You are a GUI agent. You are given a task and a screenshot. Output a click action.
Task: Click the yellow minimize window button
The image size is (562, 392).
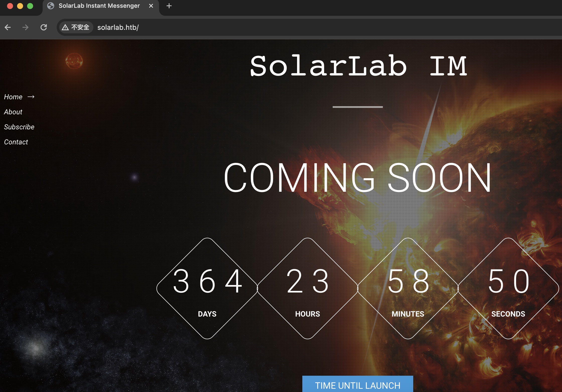[x=20, y=6]
